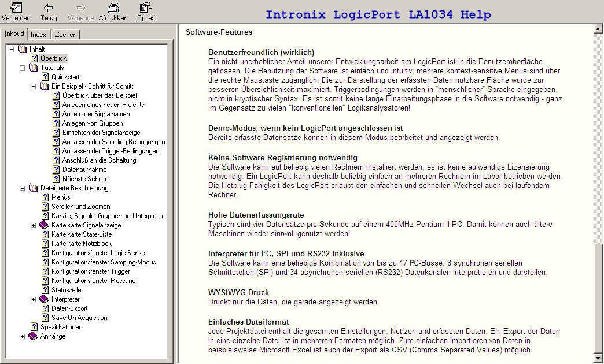Open topic Konfigurationsfenster Logic Sense
The height and width of the screenshot is (364, 604).
coord(98,253)
